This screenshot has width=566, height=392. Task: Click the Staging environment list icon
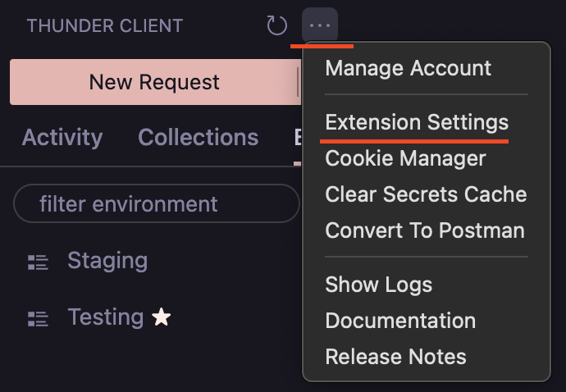point(38,262)
